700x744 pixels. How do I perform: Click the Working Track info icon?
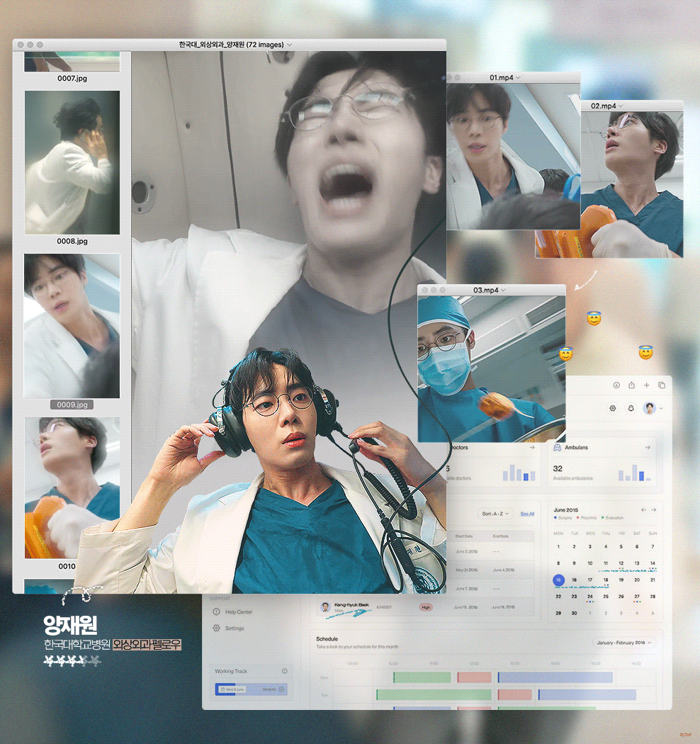(284, 671)
